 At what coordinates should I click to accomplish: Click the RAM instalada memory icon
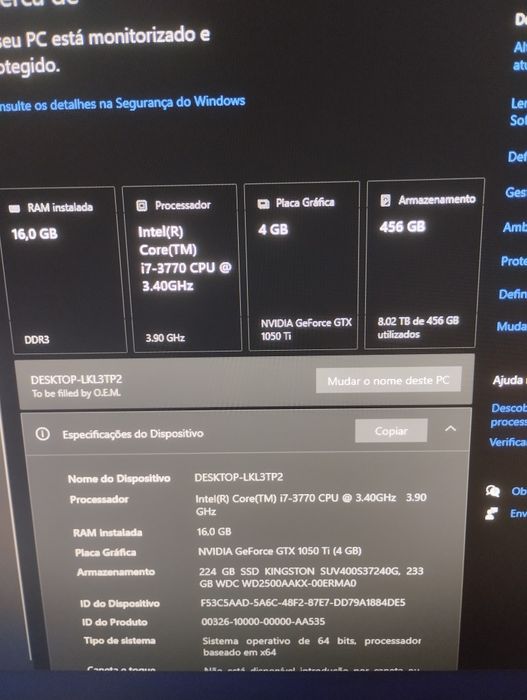pos(15,208)
